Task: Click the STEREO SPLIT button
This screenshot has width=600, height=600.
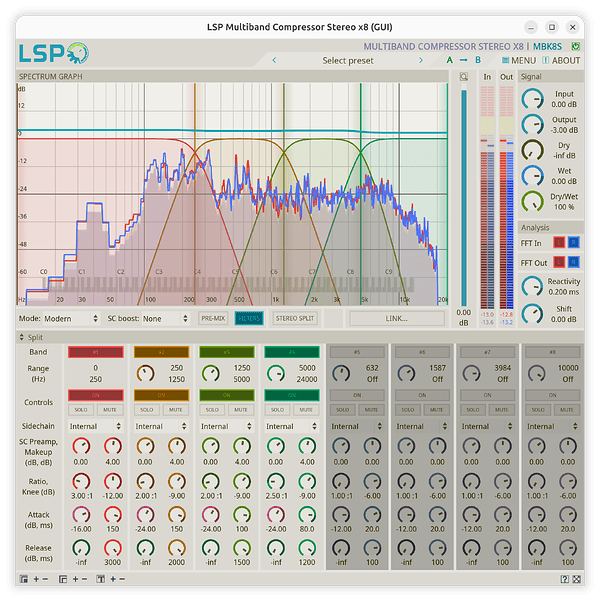Action: point(295,318)
